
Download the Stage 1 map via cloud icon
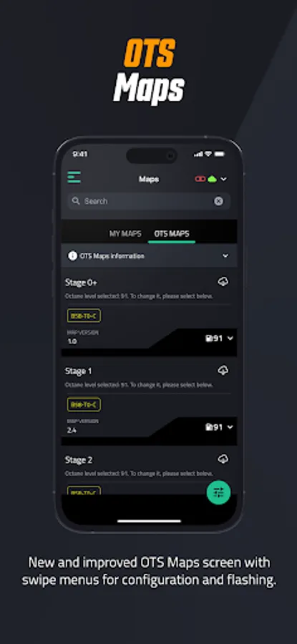tap(223, 371)
